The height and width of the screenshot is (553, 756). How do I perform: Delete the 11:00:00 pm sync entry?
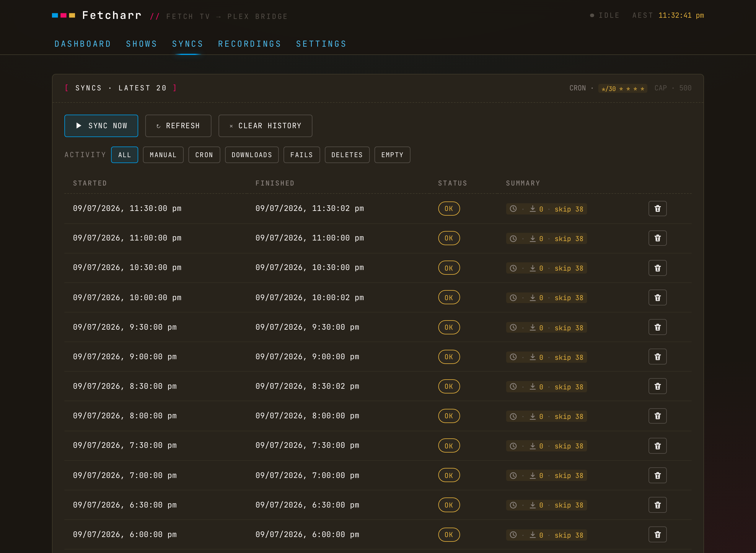tap(657, 238)
